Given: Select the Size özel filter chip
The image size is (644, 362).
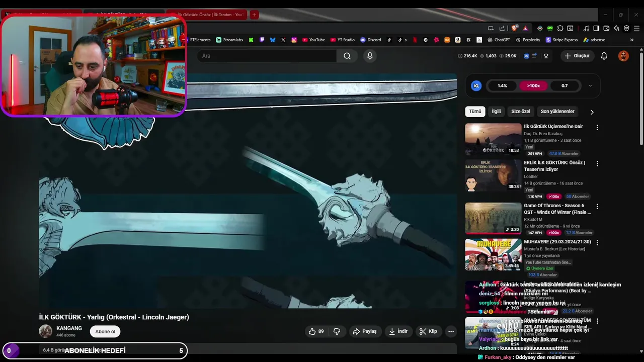Looking at the screenshot, I should pyautogui.click(x=521, y=111).
